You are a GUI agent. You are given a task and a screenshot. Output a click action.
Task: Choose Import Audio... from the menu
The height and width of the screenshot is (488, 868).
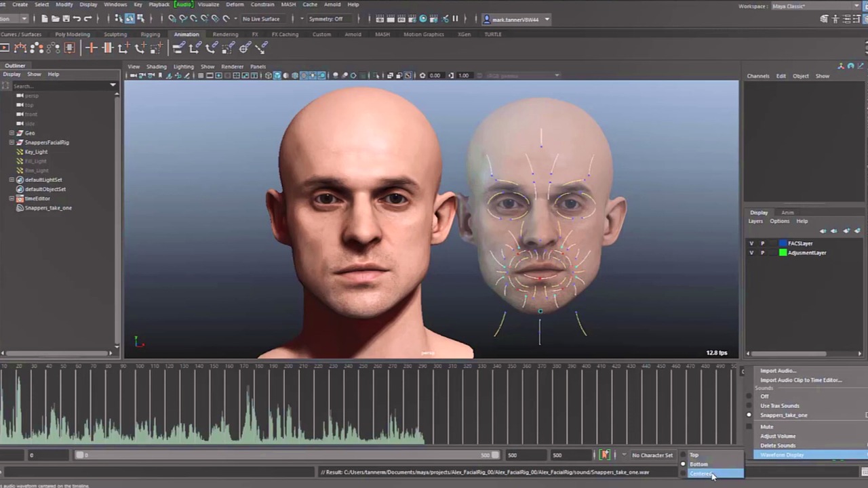778,371
